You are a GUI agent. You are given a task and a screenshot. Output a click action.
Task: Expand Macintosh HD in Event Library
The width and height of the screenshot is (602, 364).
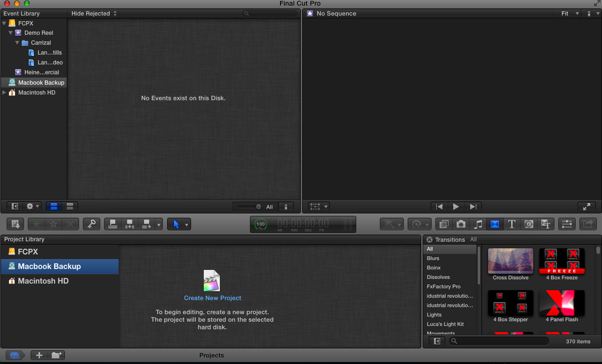pos(4,93)
